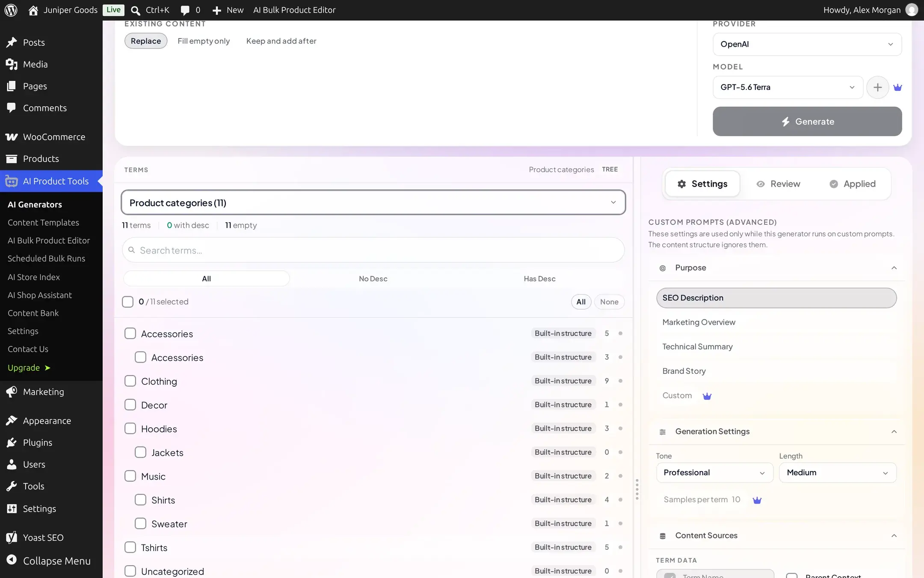Click the crown icon next to the model selector
The image size is (924, 578).
click(x=897, y=87)
